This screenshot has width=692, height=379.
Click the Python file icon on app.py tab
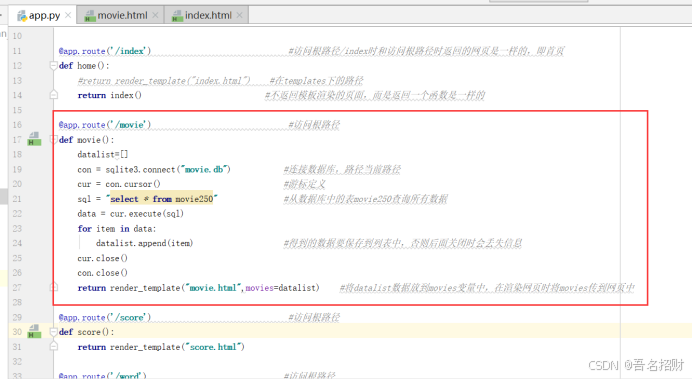click(x=22, y=16)
